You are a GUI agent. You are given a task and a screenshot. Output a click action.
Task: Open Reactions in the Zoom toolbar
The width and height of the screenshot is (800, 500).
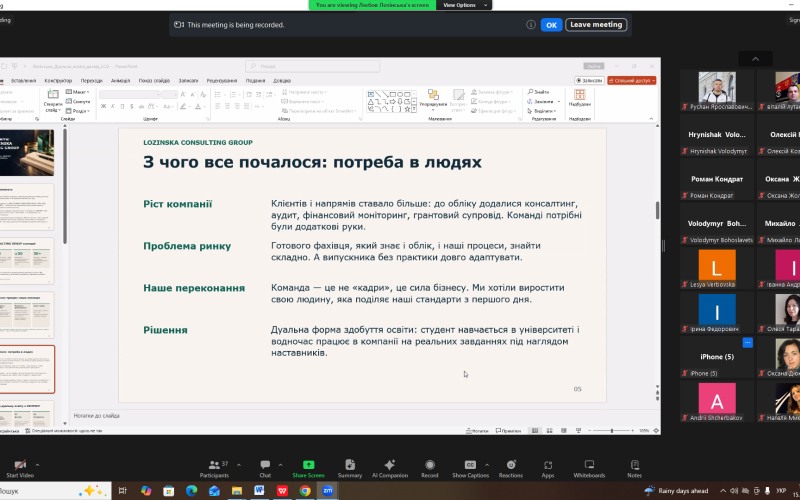click(511, 465)
